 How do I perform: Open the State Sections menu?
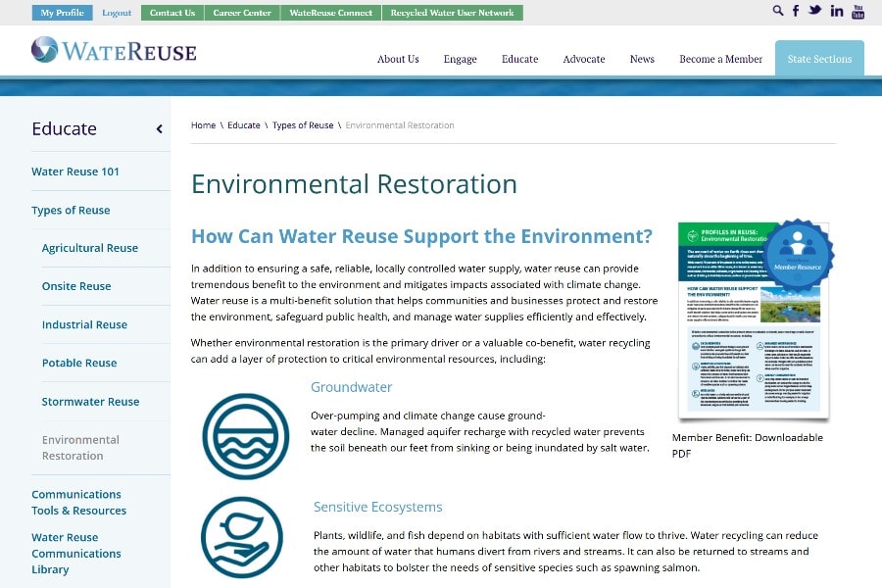(819, 59)
